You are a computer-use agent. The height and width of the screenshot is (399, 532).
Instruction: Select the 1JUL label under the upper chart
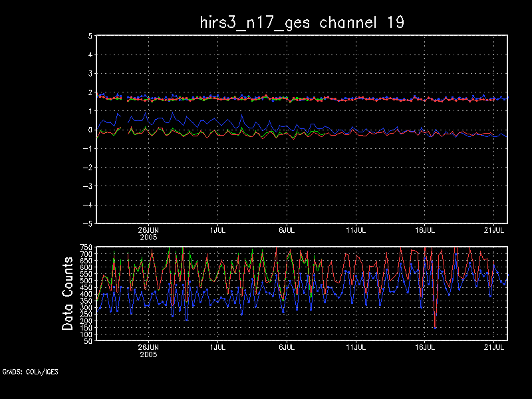pos(217,229)
